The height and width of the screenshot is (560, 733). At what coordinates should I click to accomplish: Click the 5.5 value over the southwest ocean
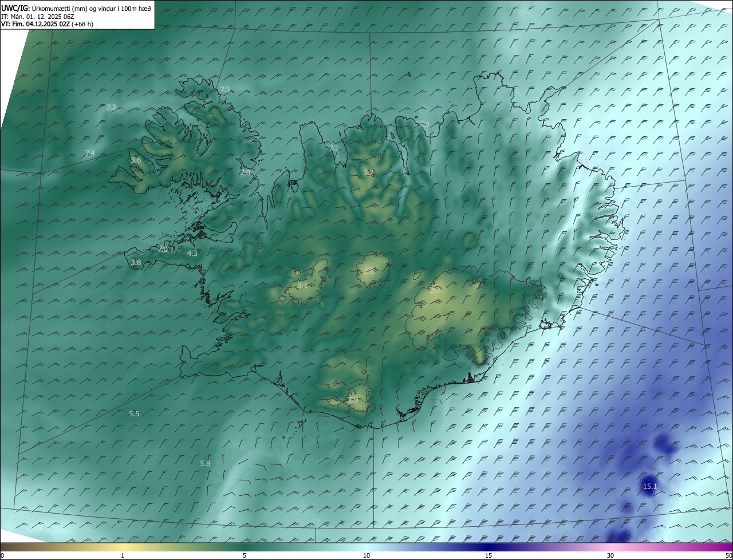(134, 413)
